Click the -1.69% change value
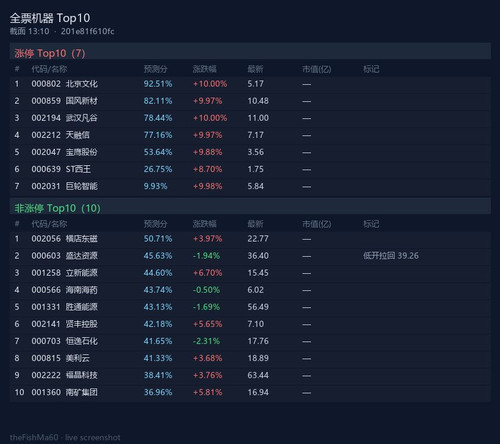 pyautogui.click(x=206, y=307)
